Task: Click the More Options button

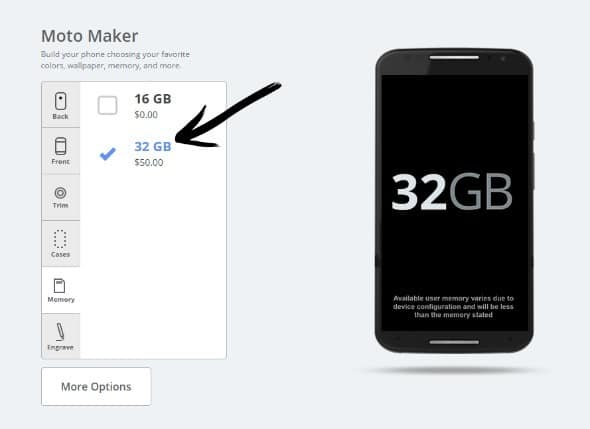Action: [96, 386]
